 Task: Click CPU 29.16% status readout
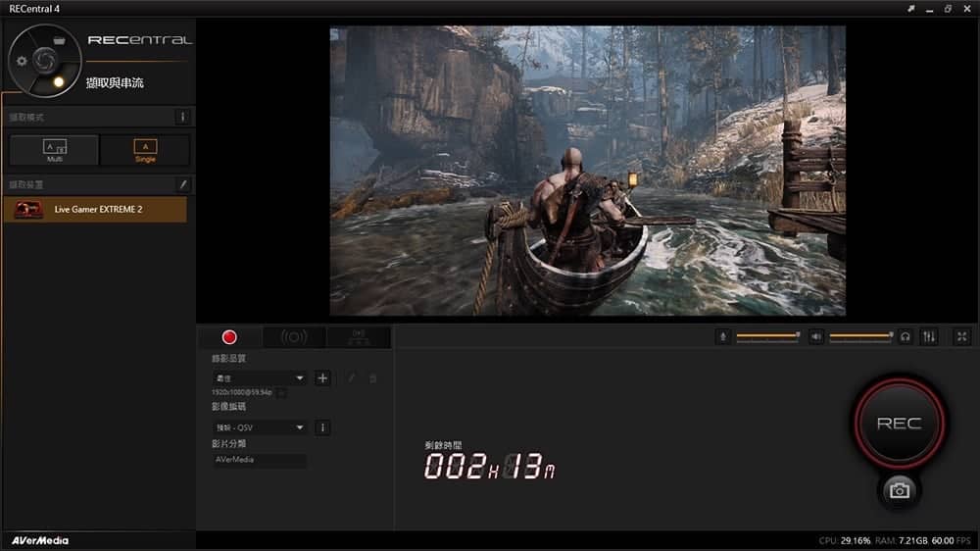click(845, 540)
